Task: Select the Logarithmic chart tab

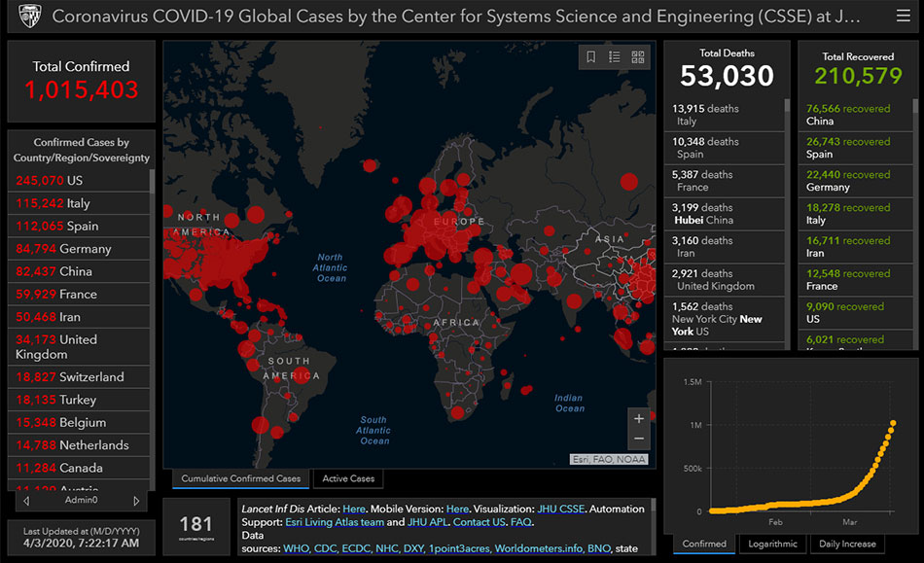Action: pyautogui.click(x=772, y=544)
